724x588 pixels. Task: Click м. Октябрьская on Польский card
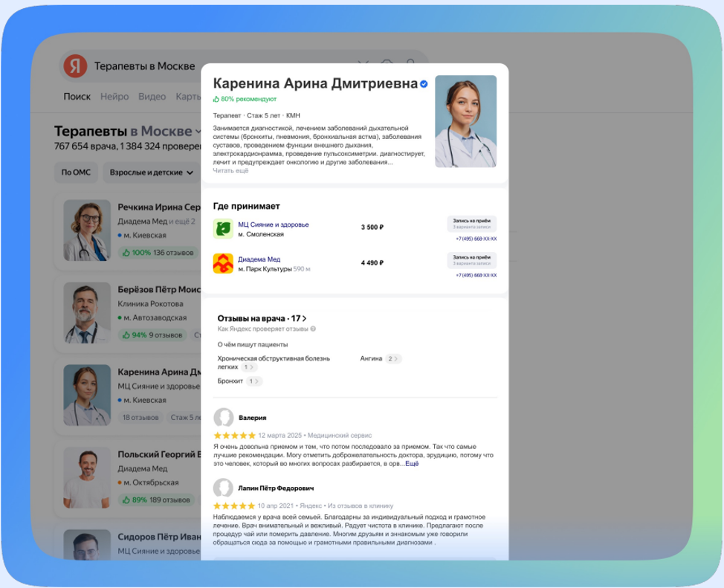tap(151, 482)
